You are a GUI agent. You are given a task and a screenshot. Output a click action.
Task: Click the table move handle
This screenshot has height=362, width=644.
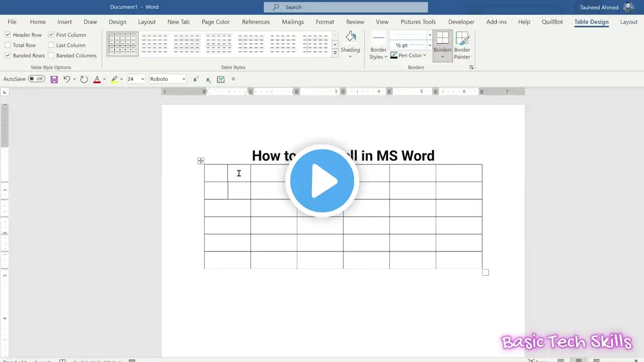coord(201,161)
